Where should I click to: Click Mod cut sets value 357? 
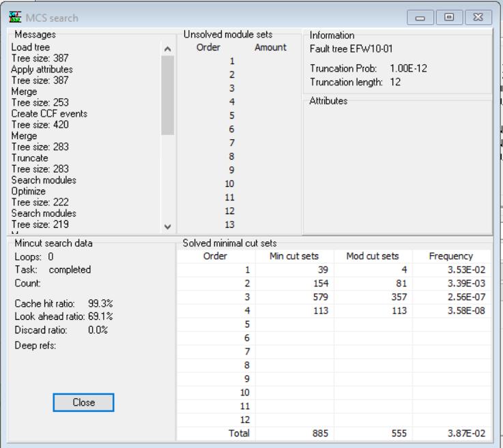pos(399,297)
